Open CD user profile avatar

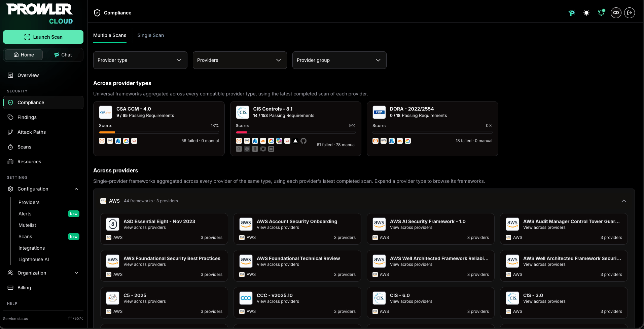[x=616, y=13]
